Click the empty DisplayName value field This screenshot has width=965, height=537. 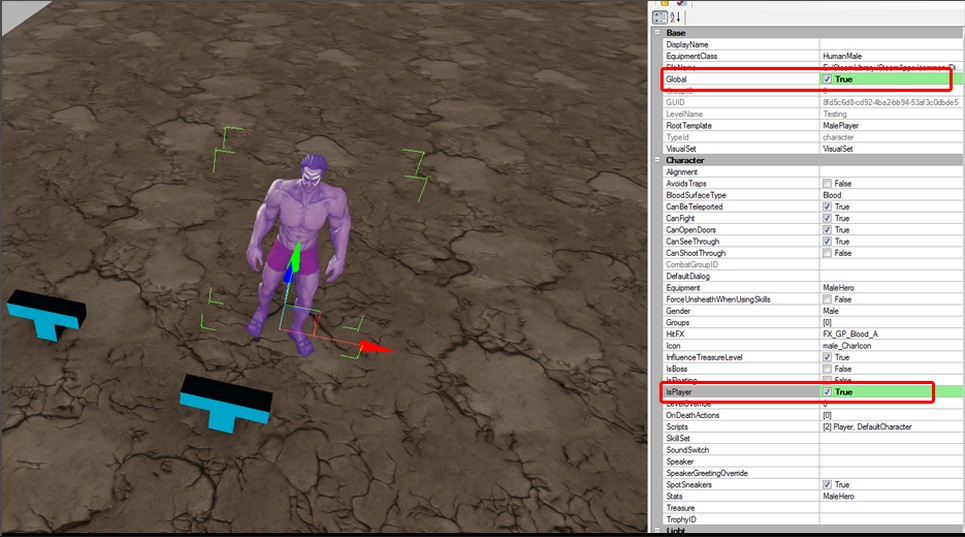click(892, 44)
